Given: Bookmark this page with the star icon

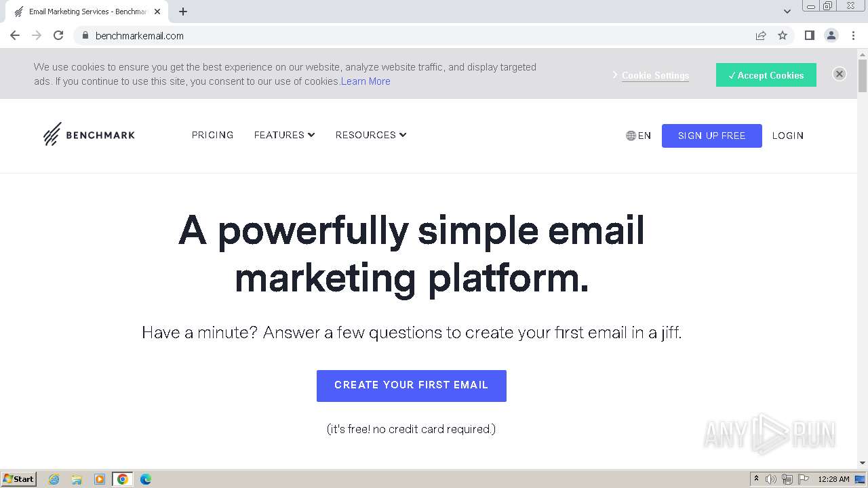Looking at the screenshot, I should pyautogui.click(x=783, y=35).
